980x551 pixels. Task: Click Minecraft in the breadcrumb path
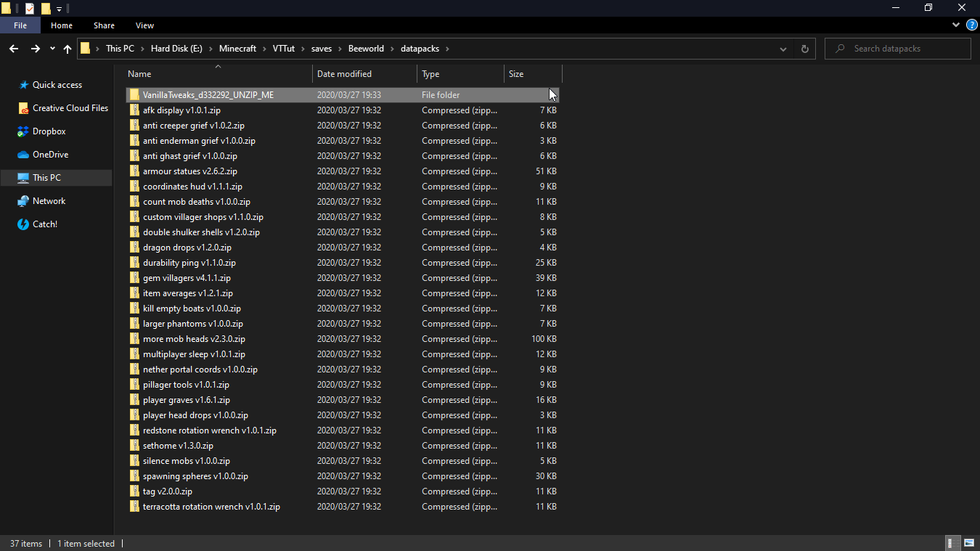[x=237, y=49]
